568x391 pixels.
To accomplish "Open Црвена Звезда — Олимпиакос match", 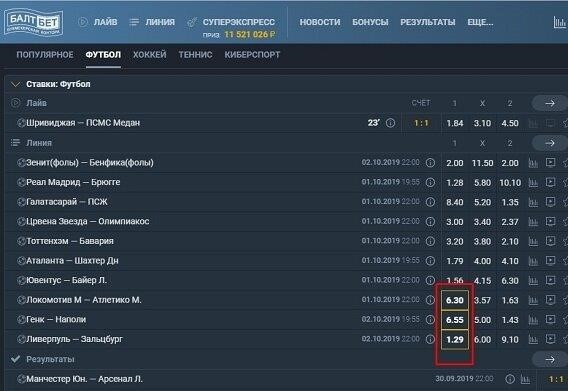I will click(88, 221).
